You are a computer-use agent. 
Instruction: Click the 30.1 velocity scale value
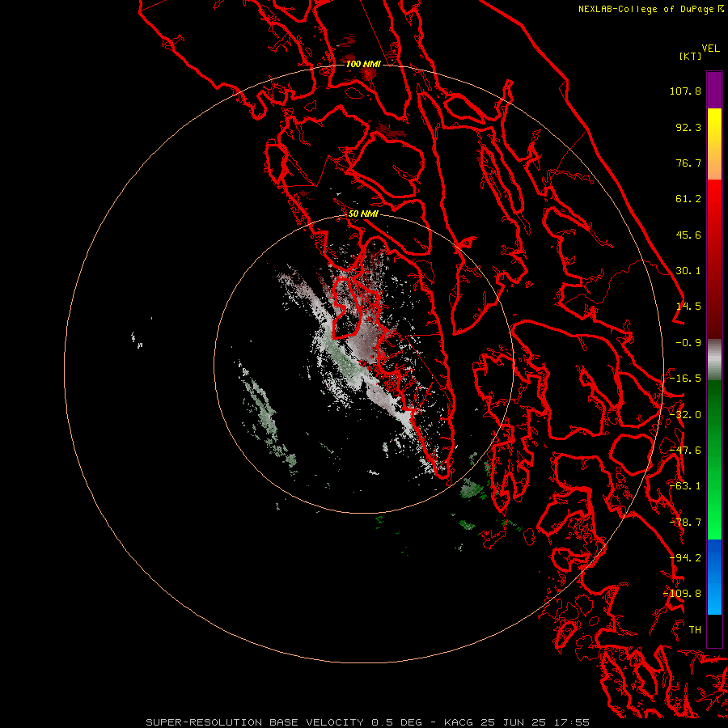pos(688,271)
